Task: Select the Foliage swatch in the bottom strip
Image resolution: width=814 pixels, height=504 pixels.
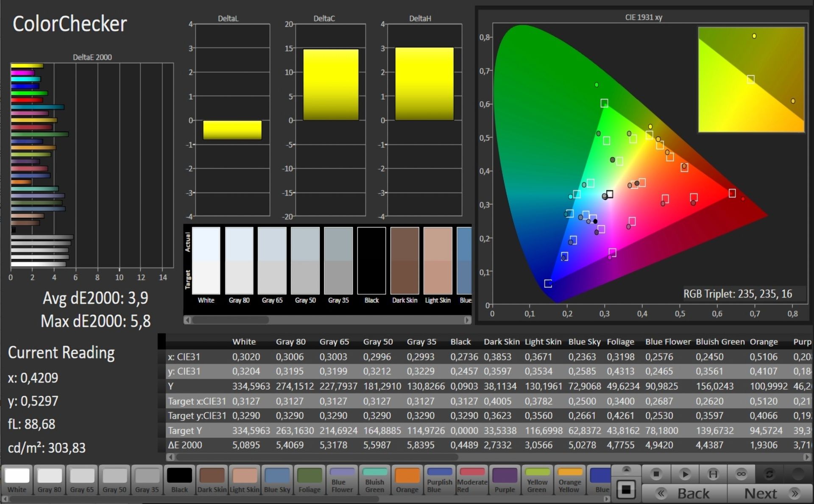Action: (x=309, y=480)
